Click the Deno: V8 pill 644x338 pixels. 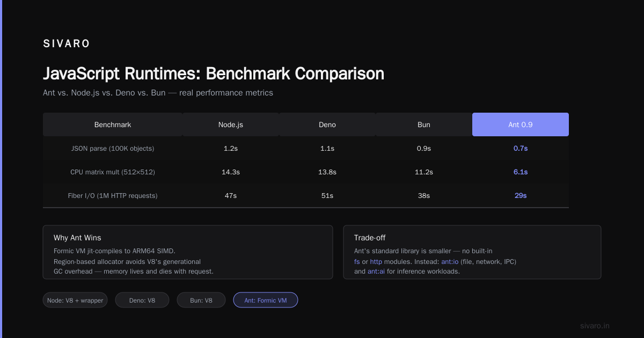coord(142,300)
